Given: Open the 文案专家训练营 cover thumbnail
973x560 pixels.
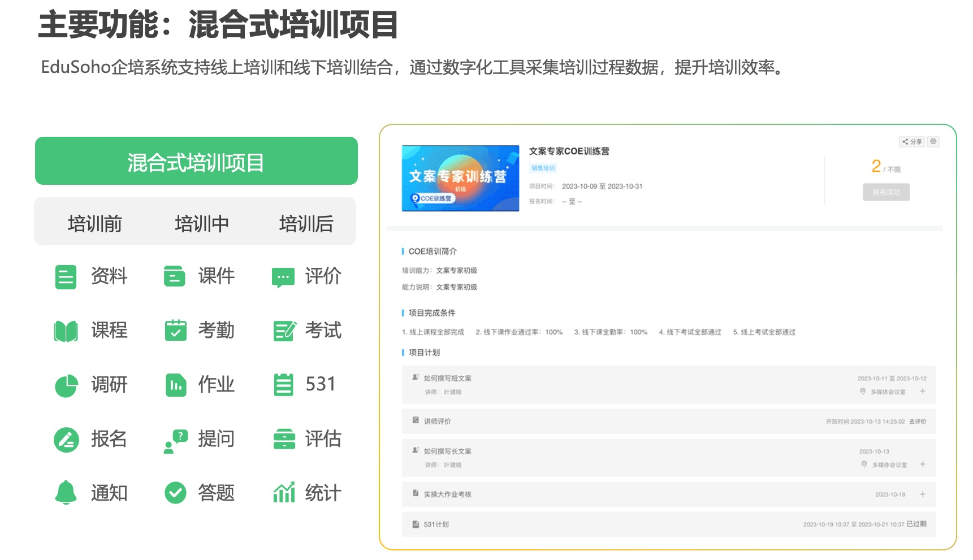Looking at the screenshot, I should 460,178.
